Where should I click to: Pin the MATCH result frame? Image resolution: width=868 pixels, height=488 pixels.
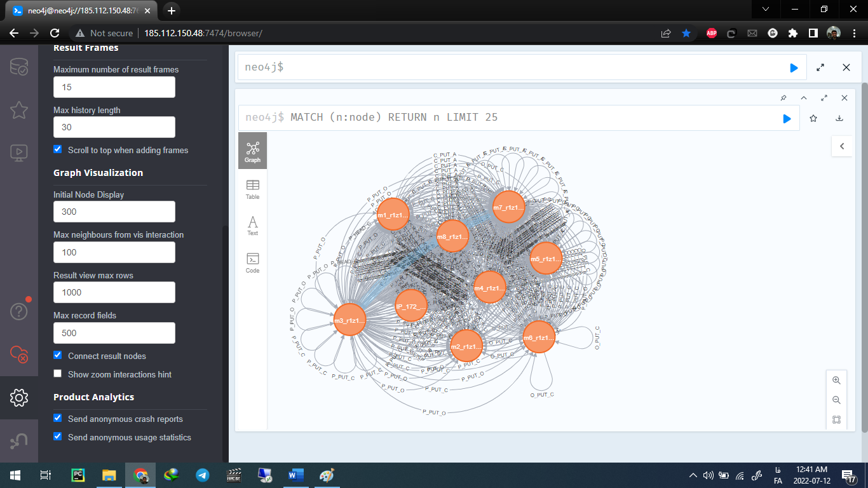point(783,98)
